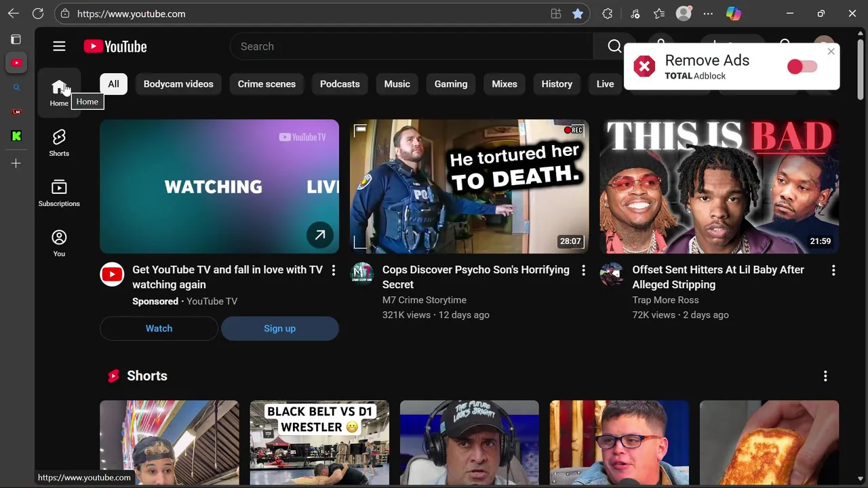Open the browser extensions puzzle icon

coord(608,14)
